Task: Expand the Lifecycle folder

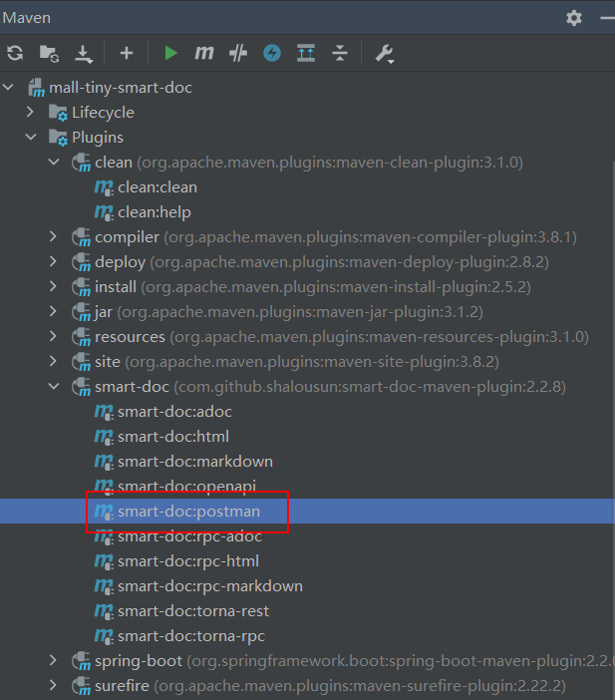Action: click(30, 112)
